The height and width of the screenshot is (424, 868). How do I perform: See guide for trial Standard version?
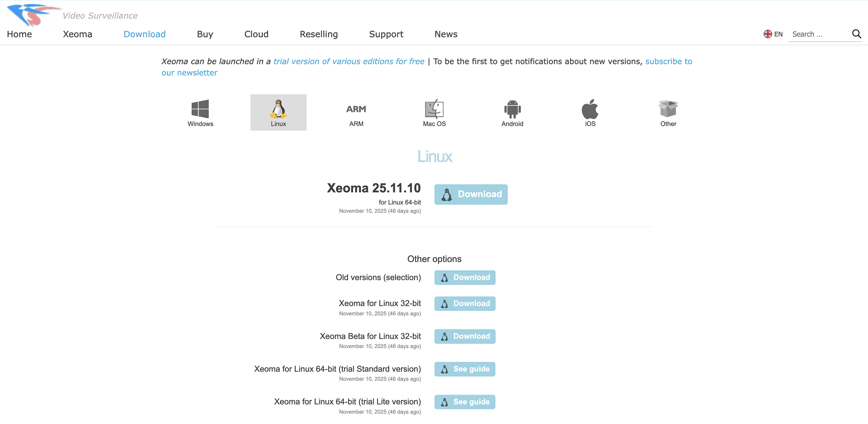coord(465,369)
